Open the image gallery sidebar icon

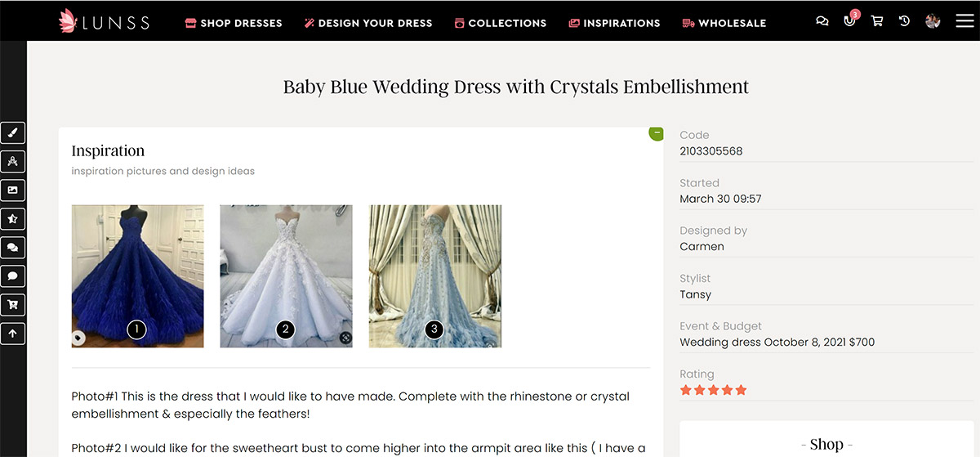[13, 190]
